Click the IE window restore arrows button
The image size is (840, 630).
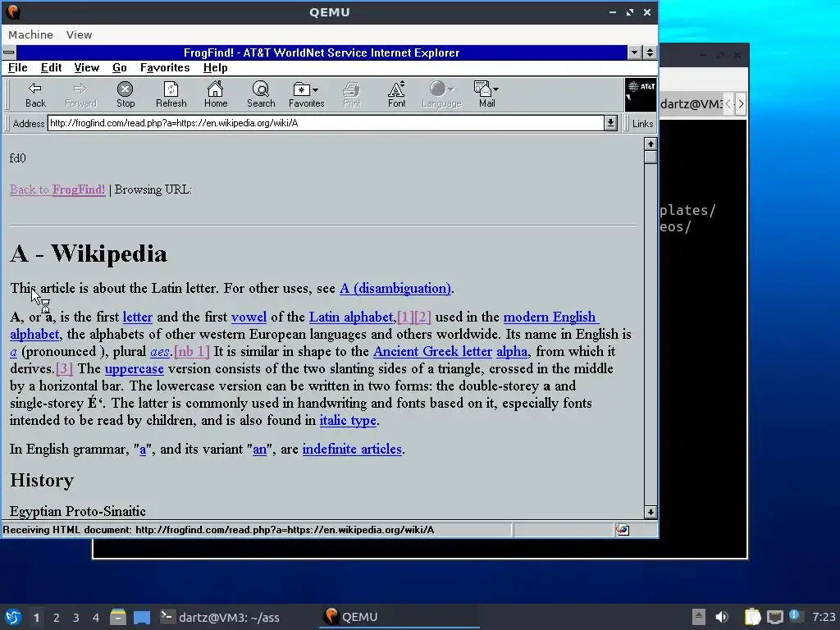coord(650,52)
